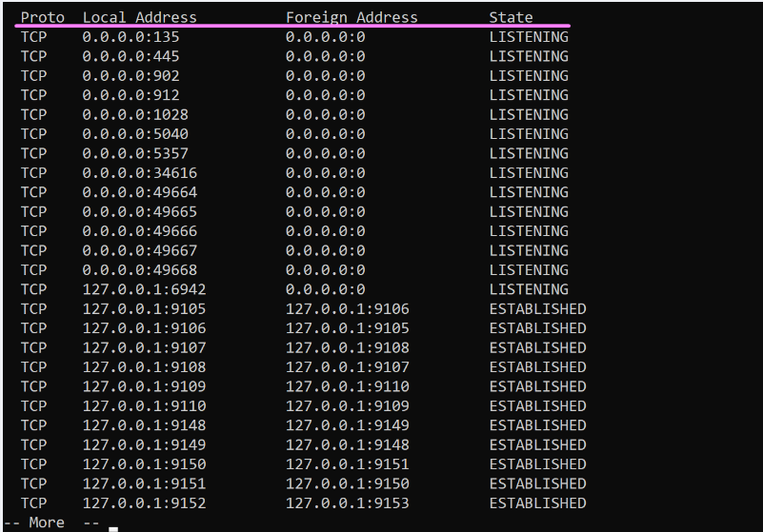The height and width of the screenshot is (532, 763).
Task: Click foreign address 127.0.0.1:9107
Action: (348, 367)
